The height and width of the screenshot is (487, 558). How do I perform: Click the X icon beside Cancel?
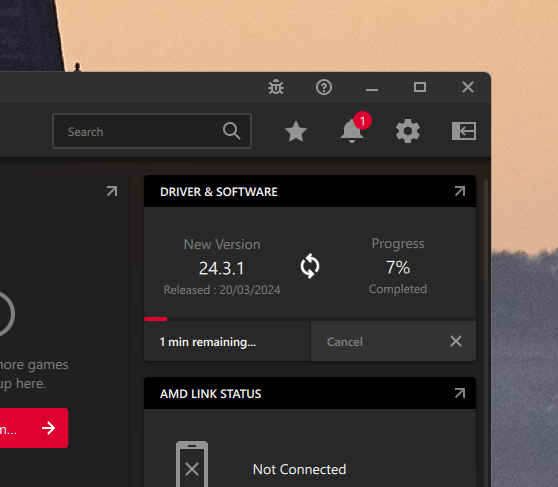click(x=456, y=341)
